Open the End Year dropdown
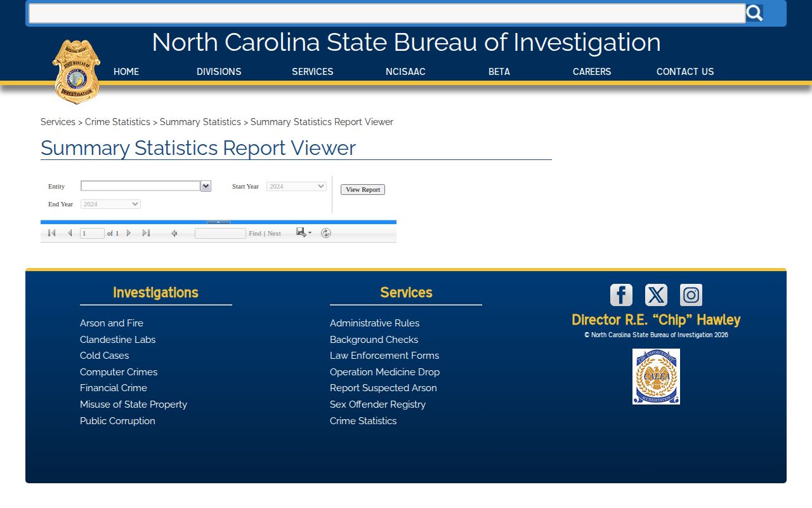Image resolution: width=812 pixels, height=508 pixels. click(110, 204)
